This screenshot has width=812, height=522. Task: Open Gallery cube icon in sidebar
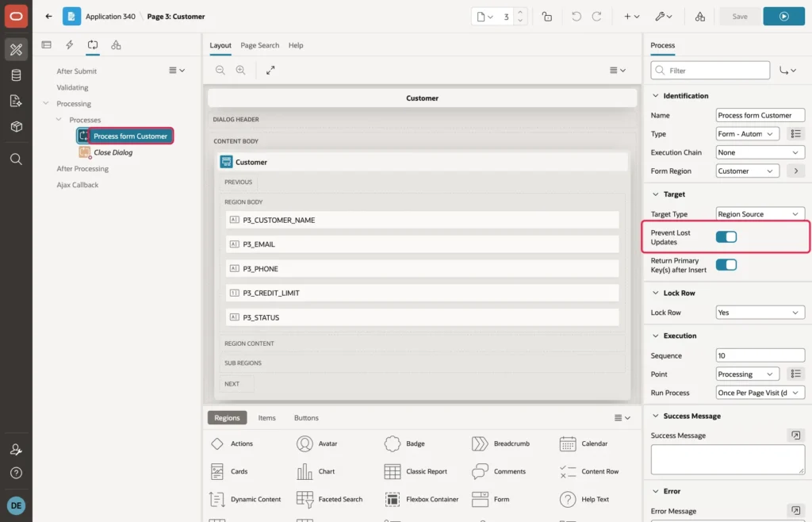(x=16, y=126)
